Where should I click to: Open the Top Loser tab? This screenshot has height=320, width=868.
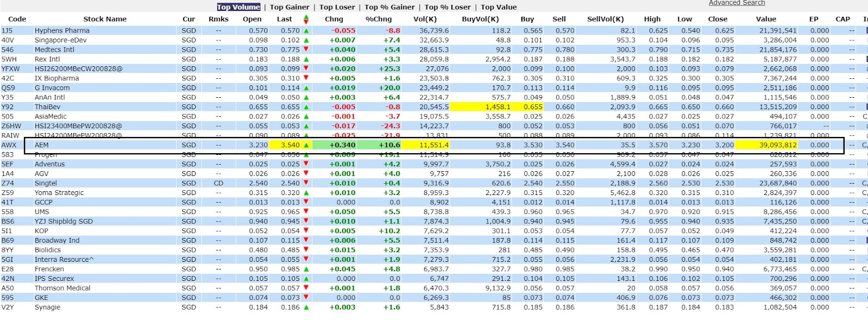(x=337, y=7)
